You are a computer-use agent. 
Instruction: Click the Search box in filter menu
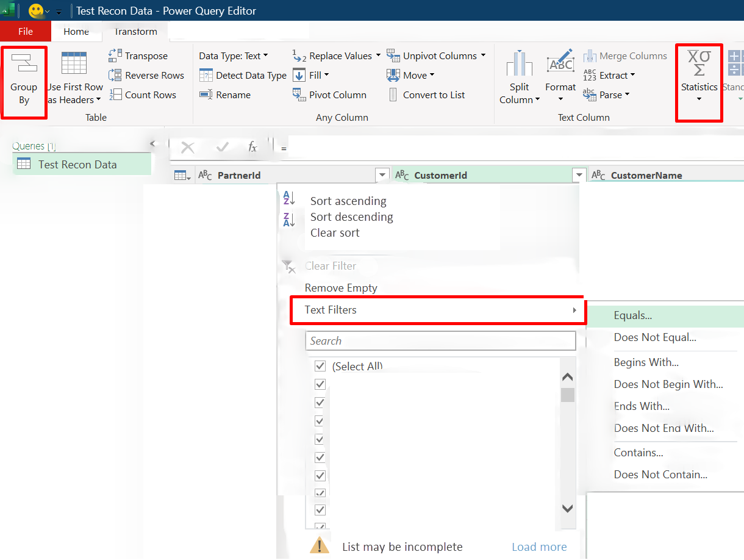[x=440, y=341]
